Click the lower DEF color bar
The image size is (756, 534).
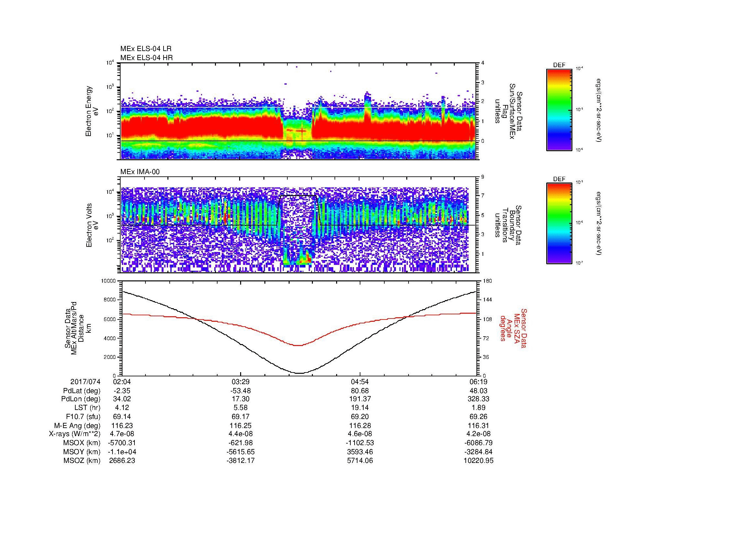point(559,224)
